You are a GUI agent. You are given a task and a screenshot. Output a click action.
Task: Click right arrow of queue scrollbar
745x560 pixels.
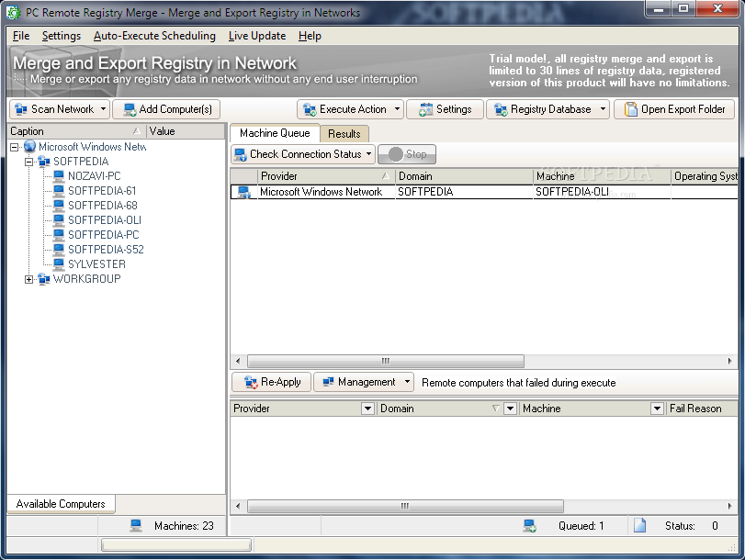pyautogui.click(x=729, y=362)
